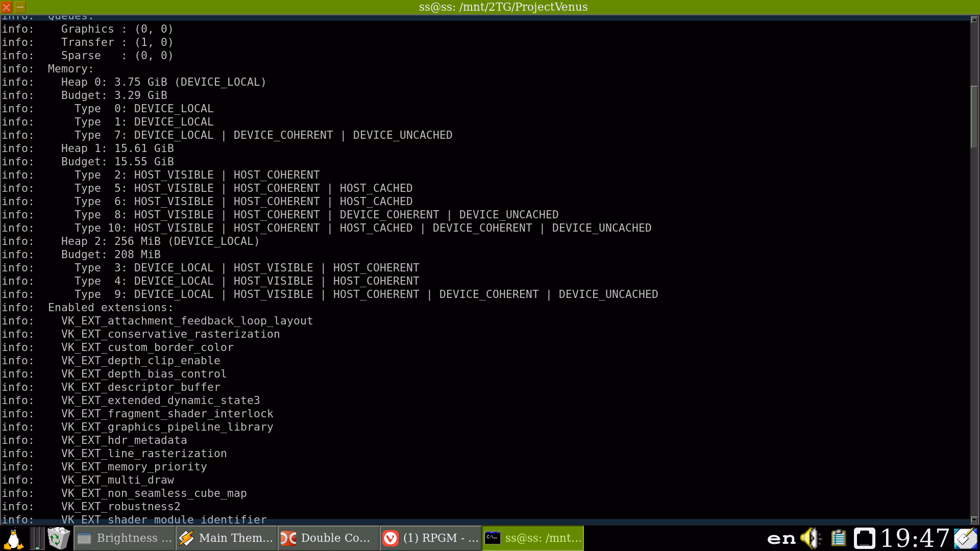Click the orange close window button

(7, 7)
